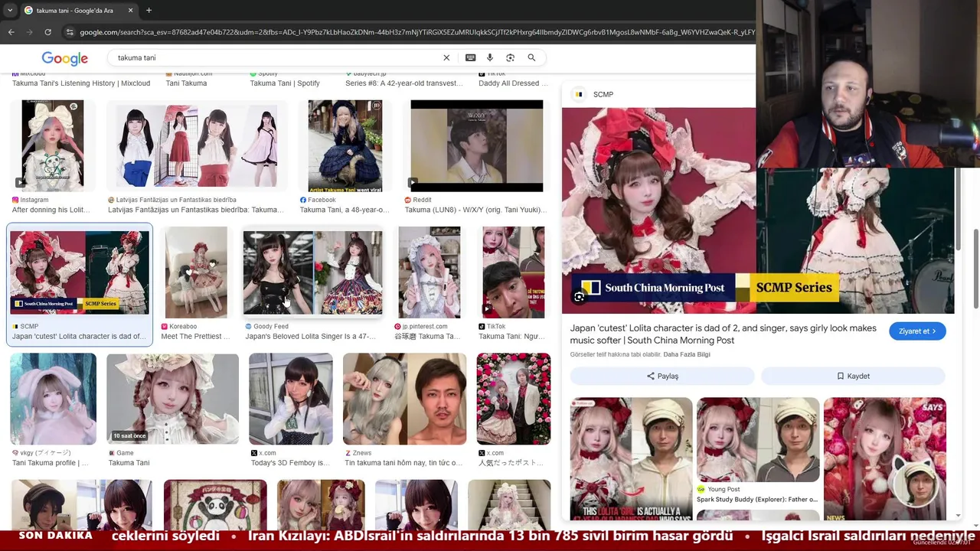
Task: Click the video icon on the TikTok thumbnail
Action: (488, 309)
